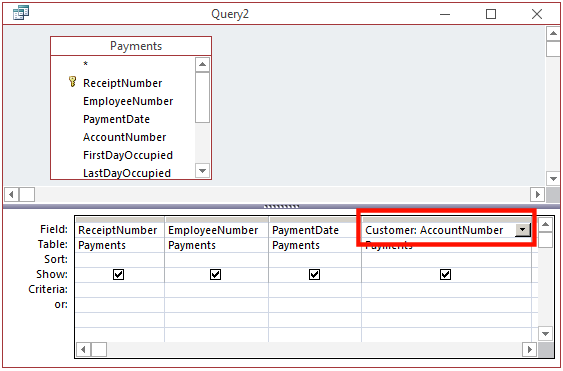563x371 pixels.
Task: Click Table cell under ReceiptNumber column
Action: coord(120,245)
